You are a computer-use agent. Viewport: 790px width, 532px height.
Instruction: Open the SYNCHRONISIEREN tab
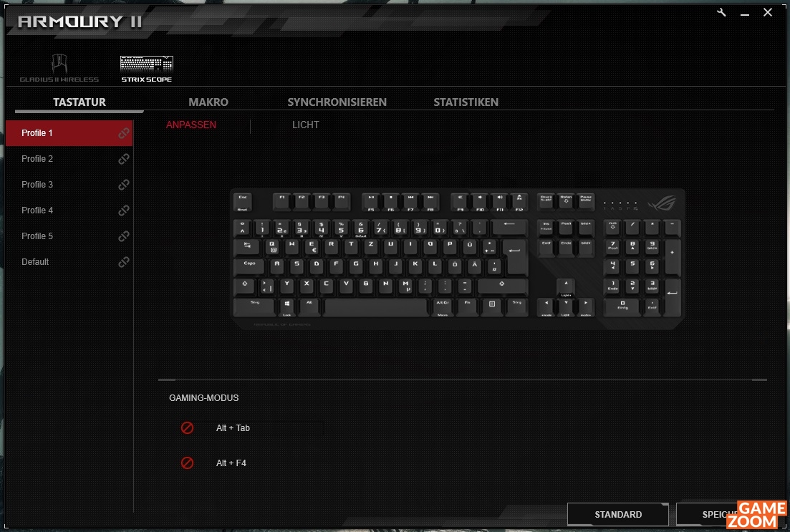click(337, 102)
